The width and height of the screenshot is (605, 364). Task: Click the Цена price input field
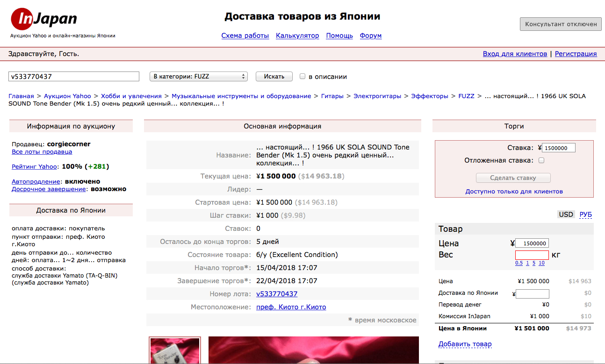(x=532, y=243)
